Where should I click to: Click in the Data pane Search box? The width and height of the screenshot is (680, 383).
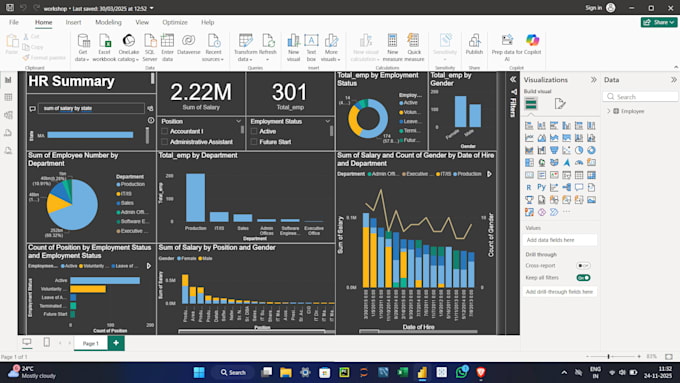(x=640, y=97)
